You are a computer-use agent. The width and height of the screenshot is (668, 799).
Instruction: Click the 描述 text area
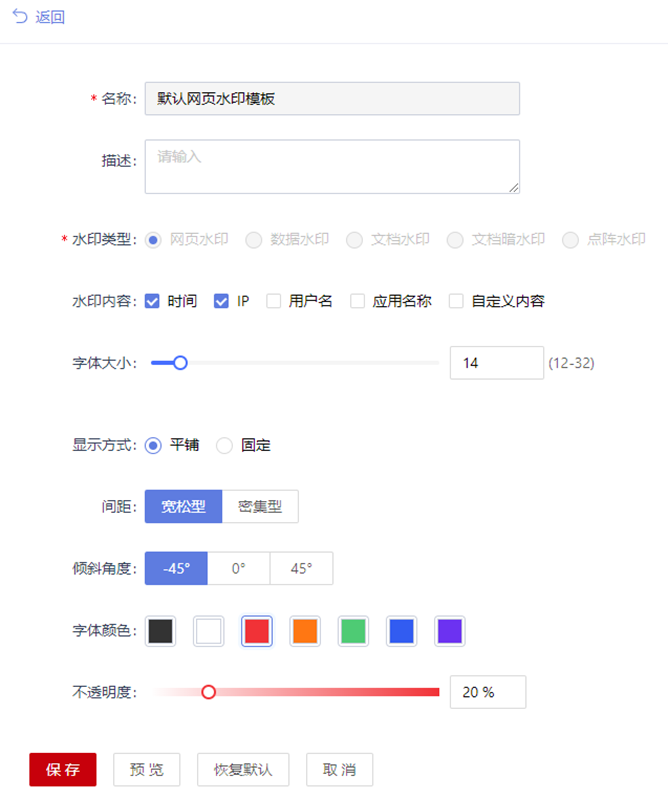[332, 167]
